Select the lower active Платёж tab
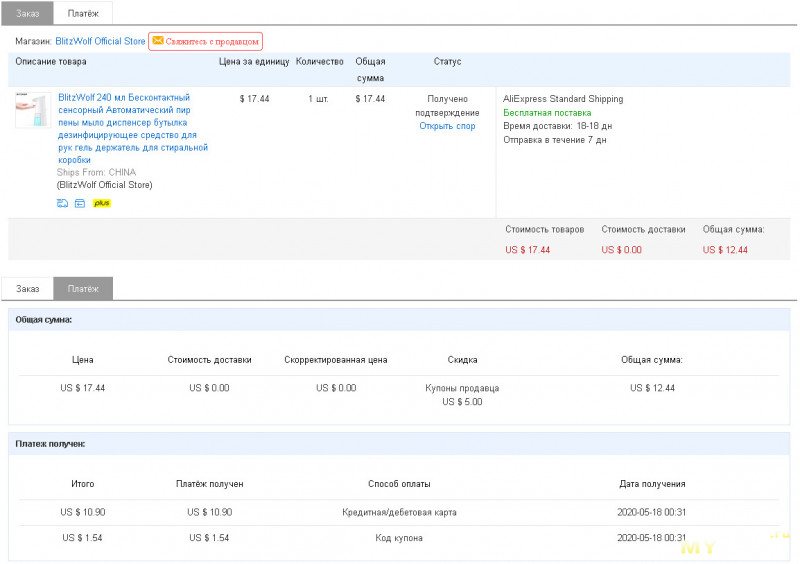This screenshot has height=564, width=800. [83, 289]
